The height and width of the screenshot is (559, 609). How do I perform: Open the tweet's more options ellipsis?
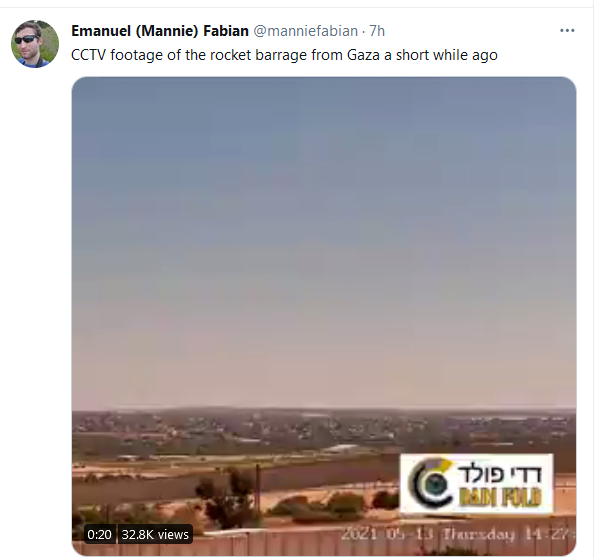coord(567,31)
